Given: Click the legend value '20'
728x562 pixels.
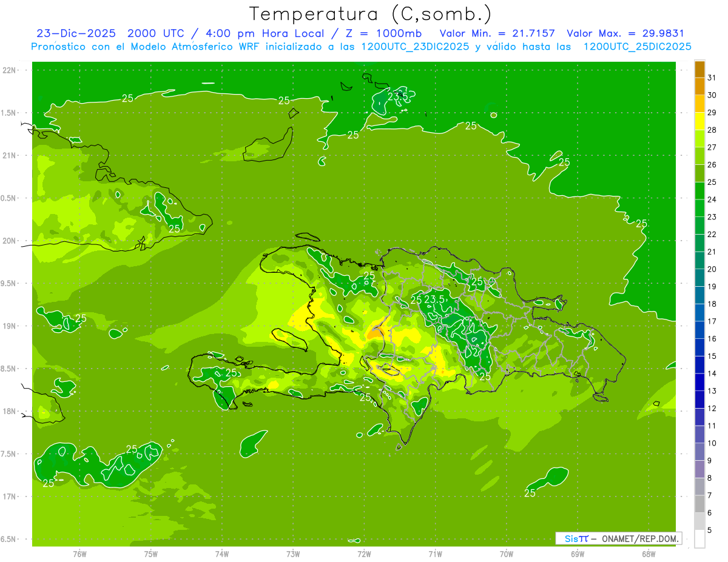Looking at the screenshot, I should point(712,269).
